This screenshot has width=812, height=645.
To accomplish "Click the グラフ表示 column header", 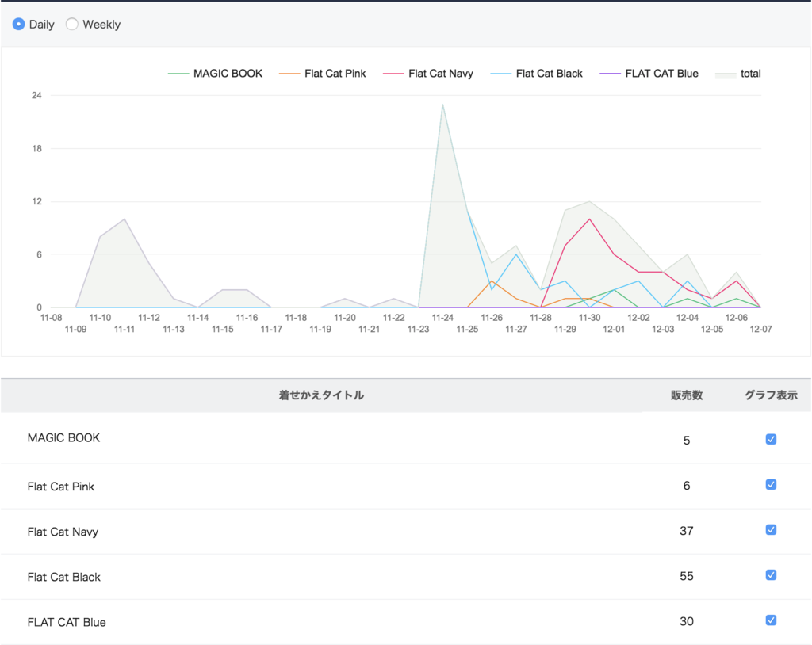I will pos(771,395).
